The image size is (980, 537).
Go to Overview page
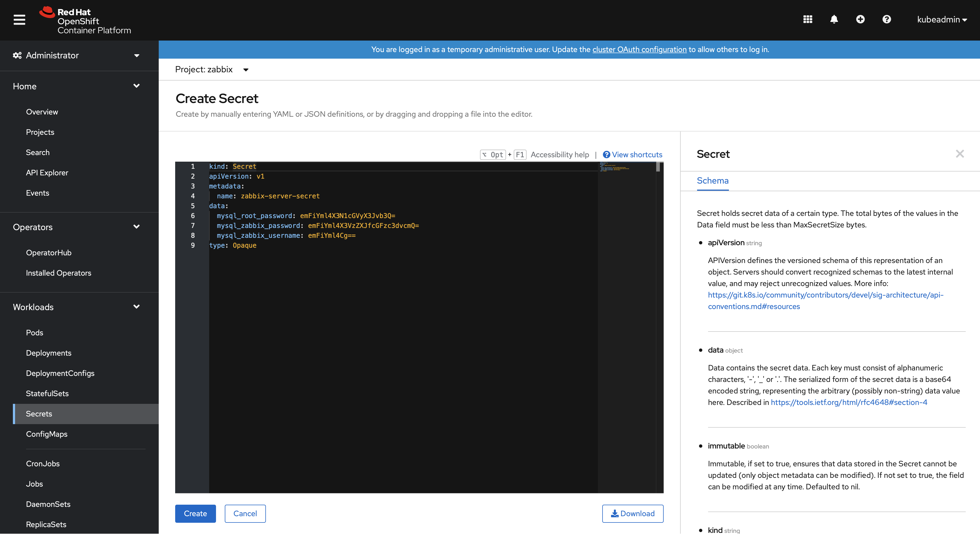(x=42, y=112)
